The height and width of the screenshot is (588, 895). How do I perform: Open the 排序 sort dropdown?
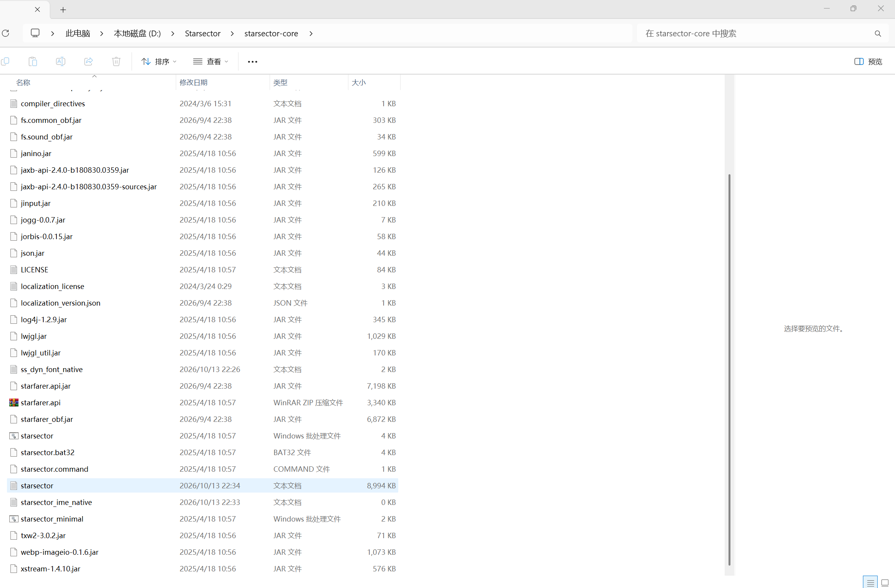pyautogui.click(x=159, y=61)
